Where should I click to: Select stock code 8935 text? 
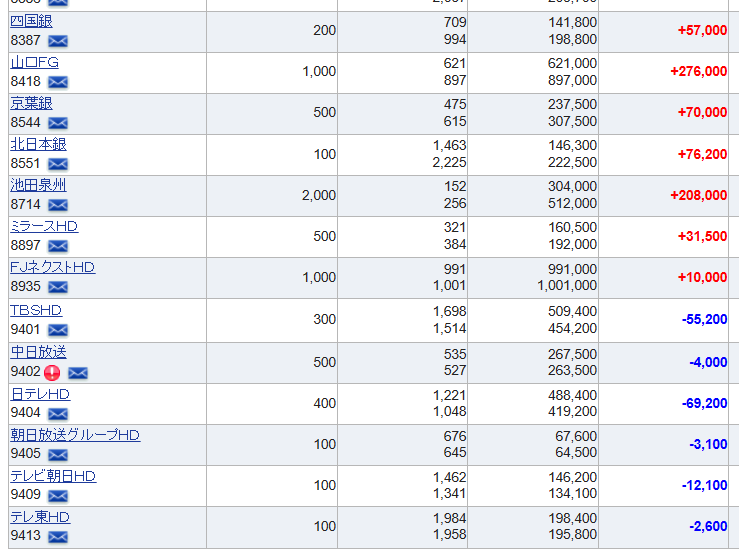pyautogui.click(x=25, y=286)
